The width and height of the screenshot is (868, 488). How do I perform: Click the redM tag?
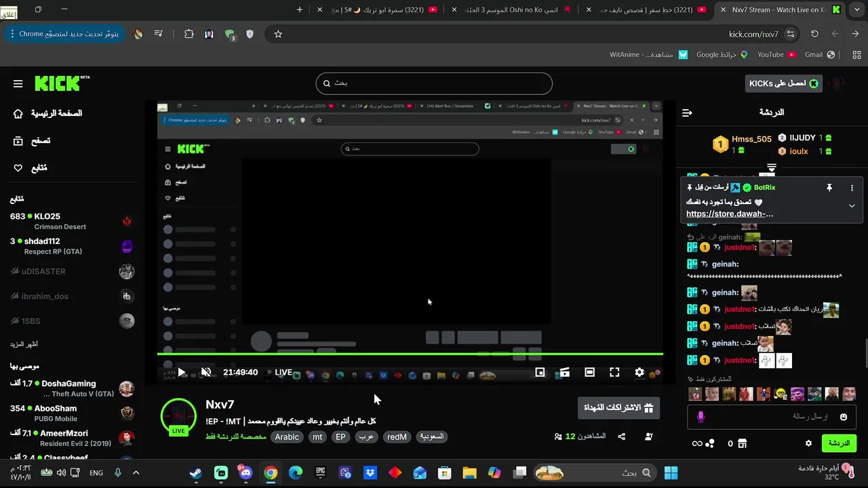pos(397,437)
